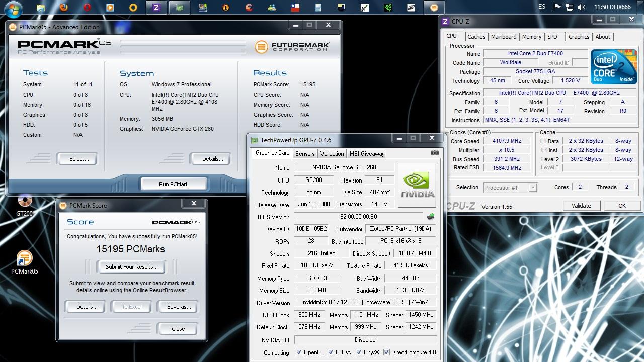Expand the Processor #1 selection dropdown
The width and height of the screenshot is (644, 362).
pyautogui.click(x=533, y=188)
